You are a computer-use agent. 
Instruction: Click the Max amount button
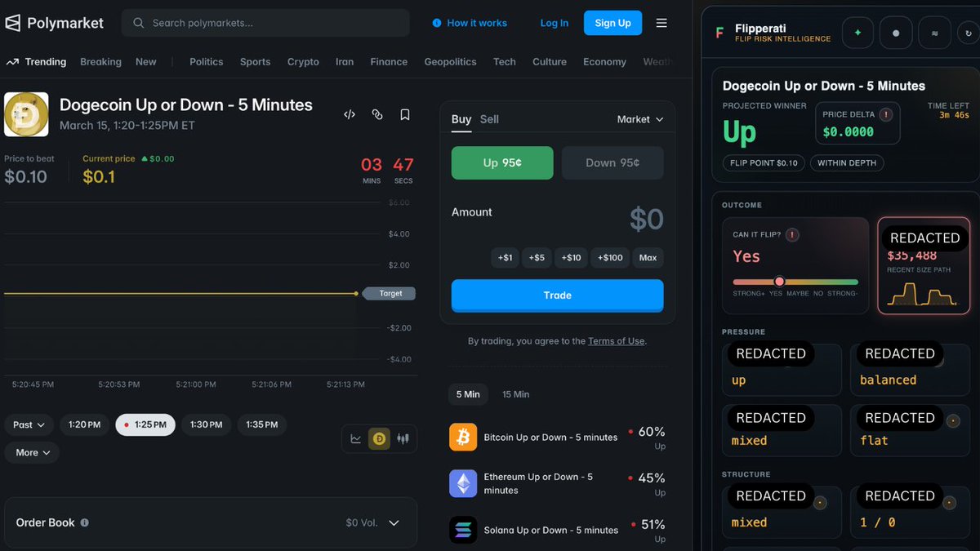tap(648, 257)
